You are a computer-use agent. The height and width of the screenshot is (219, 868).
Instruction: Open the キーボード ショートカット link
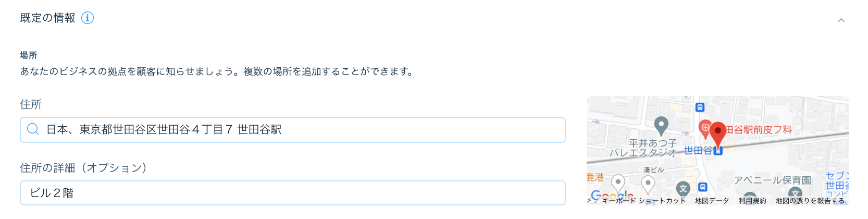coord(643,201)
